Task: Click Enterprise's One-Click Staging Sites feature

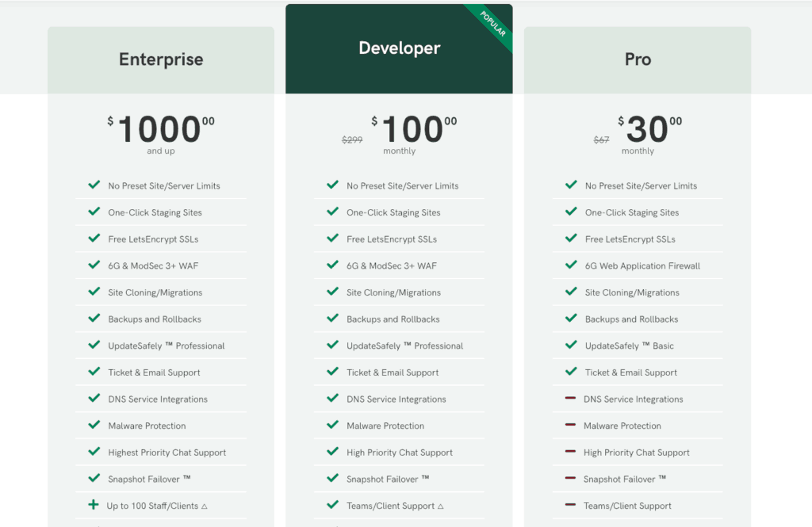Action: [x=155, y=212]
